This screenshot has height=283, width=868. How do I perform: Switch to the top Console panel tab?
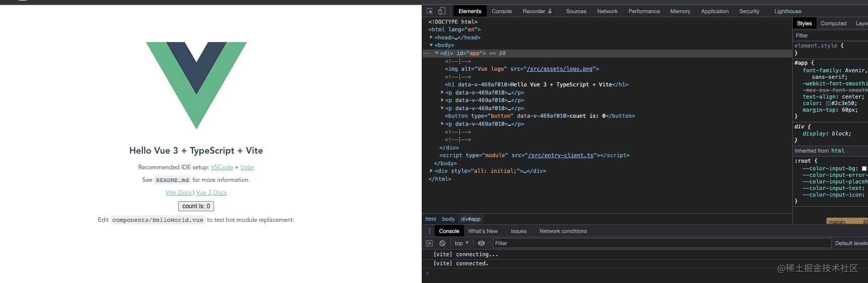[x=501, y=11]
